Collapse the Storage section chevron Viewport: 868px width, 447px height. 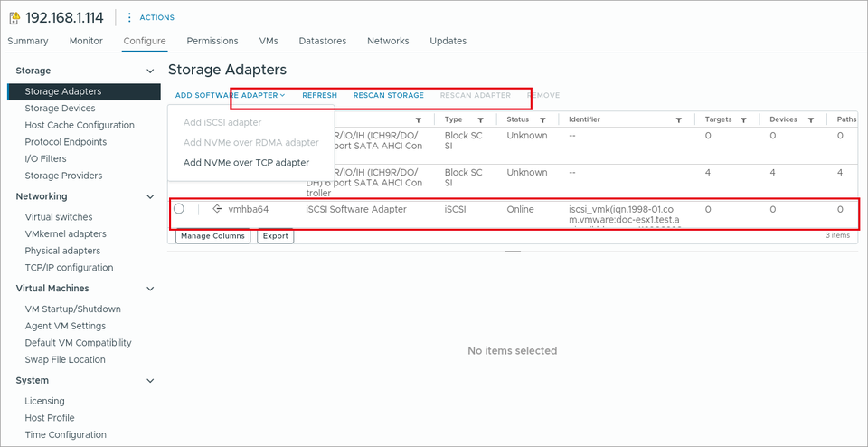[149, 71]
